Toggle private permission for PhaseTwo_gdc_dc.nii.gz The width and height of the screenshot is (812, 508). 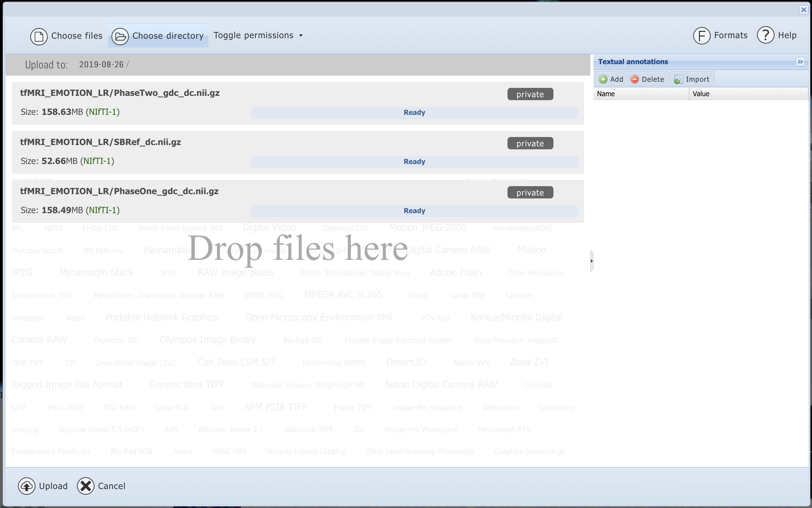tap(530, 94)
